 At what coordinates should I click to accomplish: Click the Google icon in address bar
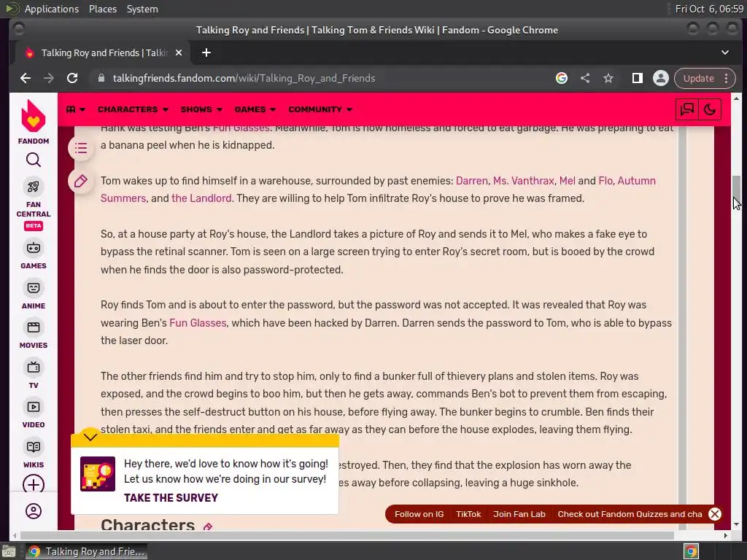click(562, 78)
